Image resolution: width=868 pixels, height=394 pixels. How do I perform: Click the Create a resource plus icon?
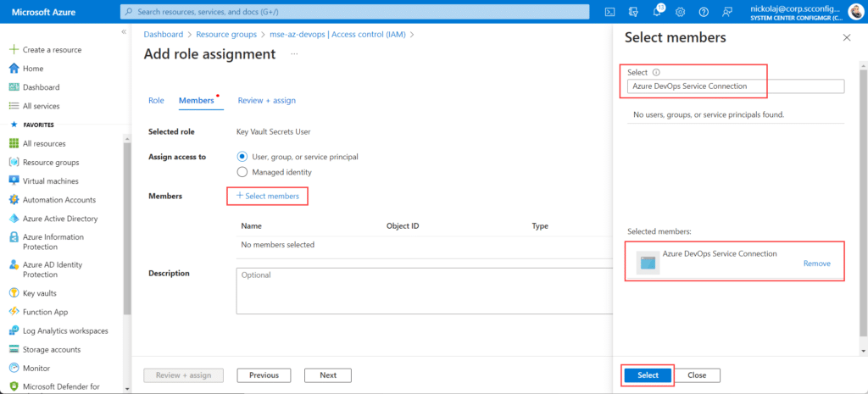14,50
